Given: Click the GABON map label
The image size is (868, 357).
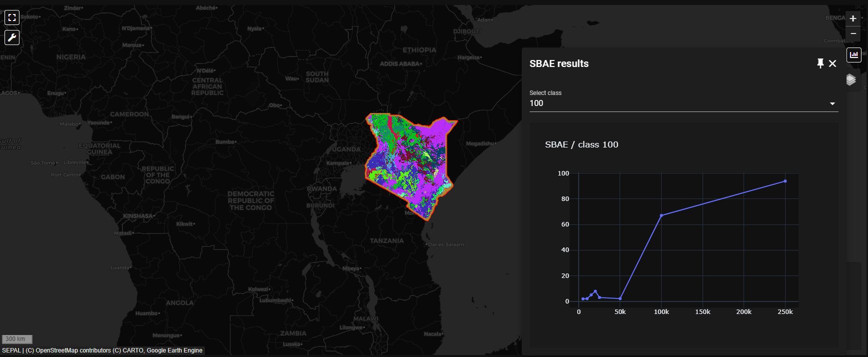Looking at the screenshot, I should (113, 176).
